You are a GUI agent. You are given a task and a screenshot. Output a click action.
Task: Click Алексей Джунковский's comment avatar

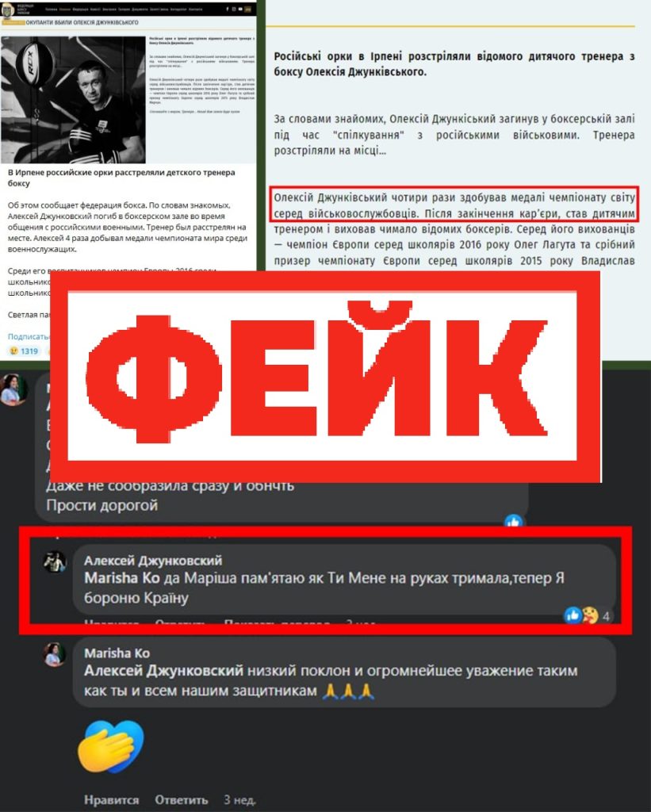55,562
